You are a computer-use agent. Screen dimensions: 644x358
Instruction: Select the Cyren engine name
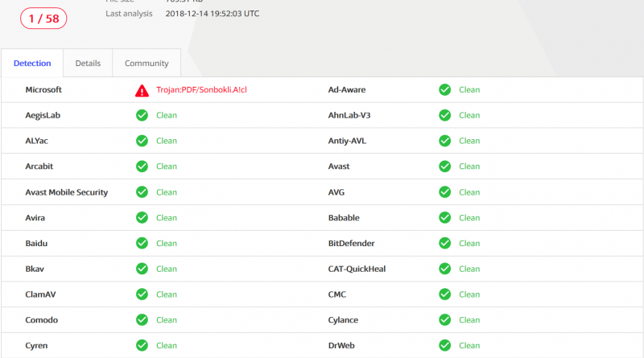pos(36,346)
